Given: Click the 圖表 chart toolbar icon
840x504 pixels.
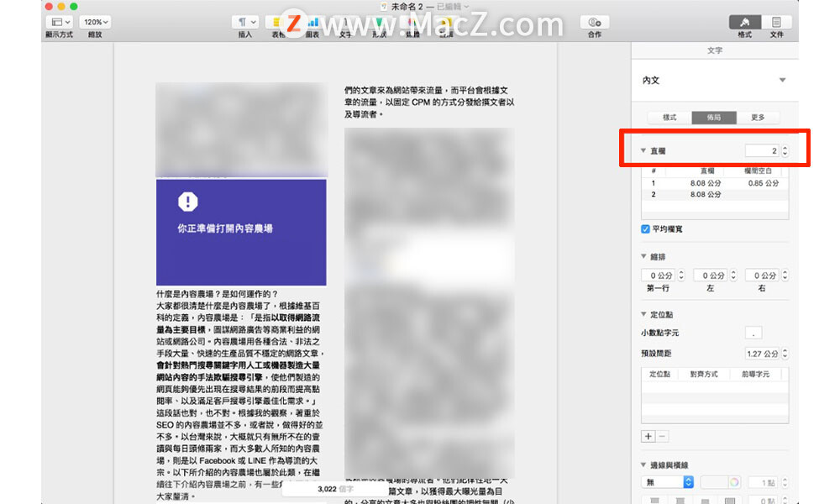Looking at the screenshot, I should (312, 22).
